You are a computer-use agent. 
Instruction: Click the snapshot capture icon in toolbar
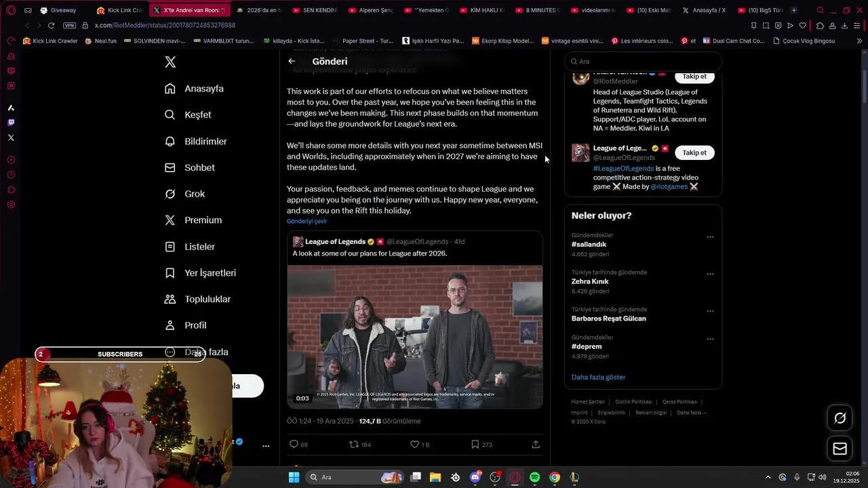(x=766, y=25)
